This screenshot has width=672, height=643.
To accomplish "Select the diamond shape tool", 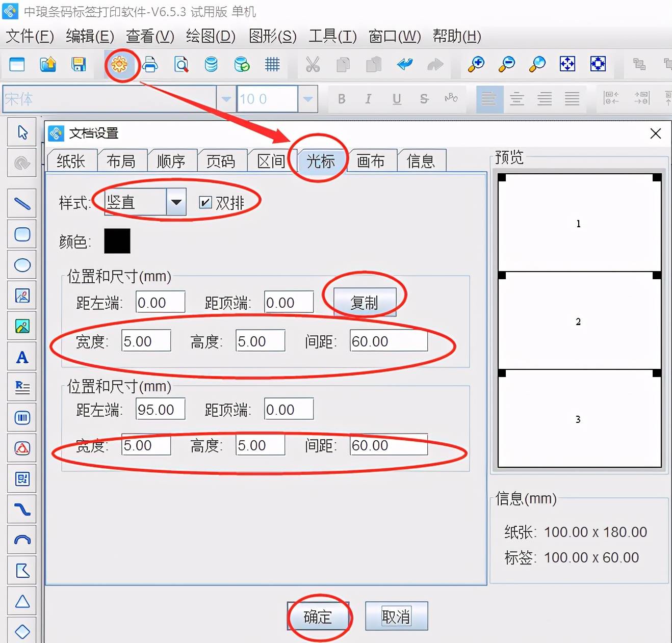I will click(22, 632).
